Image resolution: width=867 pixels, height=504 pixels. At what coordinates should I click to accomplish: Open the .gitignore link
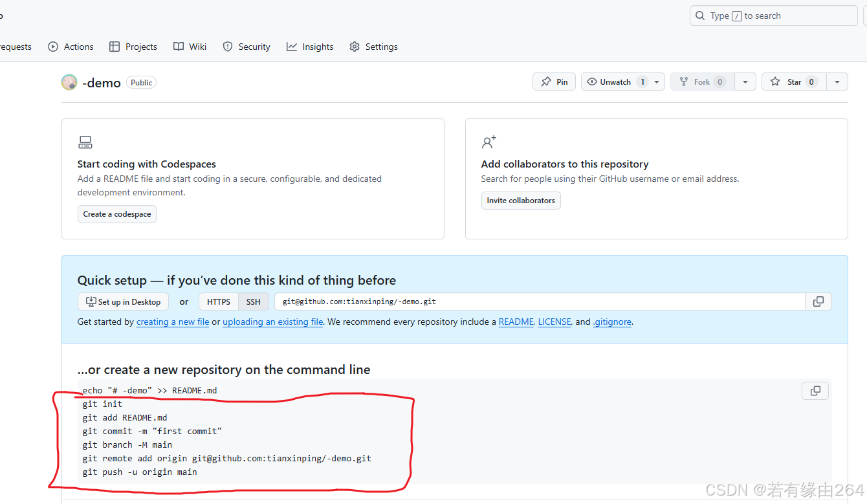pos(612,322)
